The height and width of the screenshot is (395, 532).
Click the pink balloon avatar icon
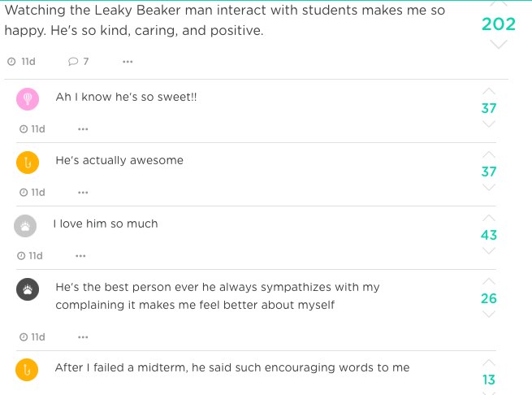[28, 99]
